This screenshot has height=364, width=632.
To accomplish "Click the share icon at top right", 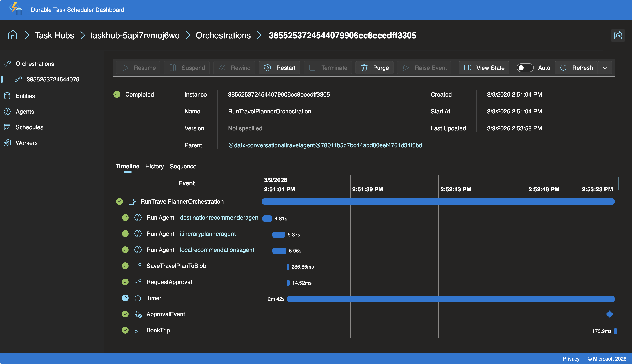I will (x=618, y=35).
